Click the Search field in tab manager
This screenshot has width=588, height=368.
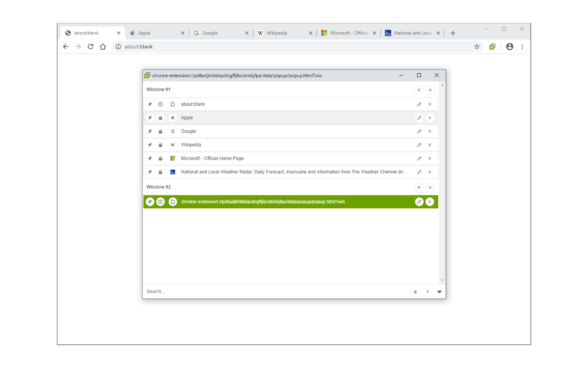pos(276,292)
